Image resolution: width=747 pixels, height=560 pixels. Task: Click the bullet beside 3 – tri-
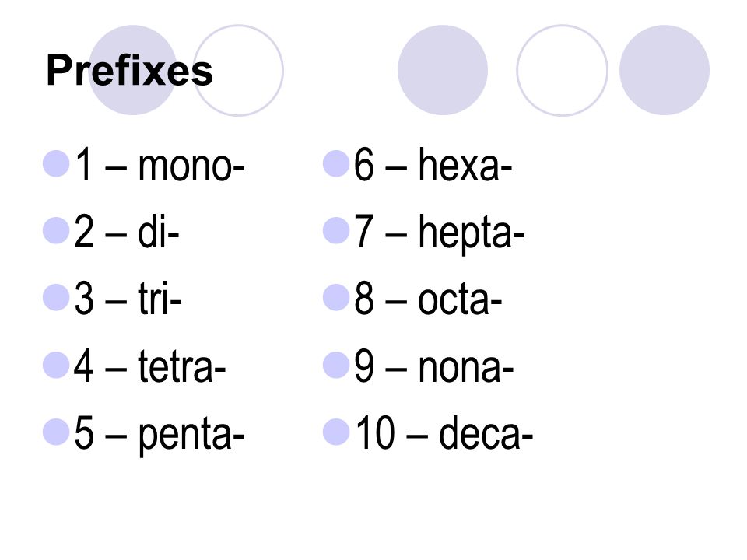coord(56,298)
